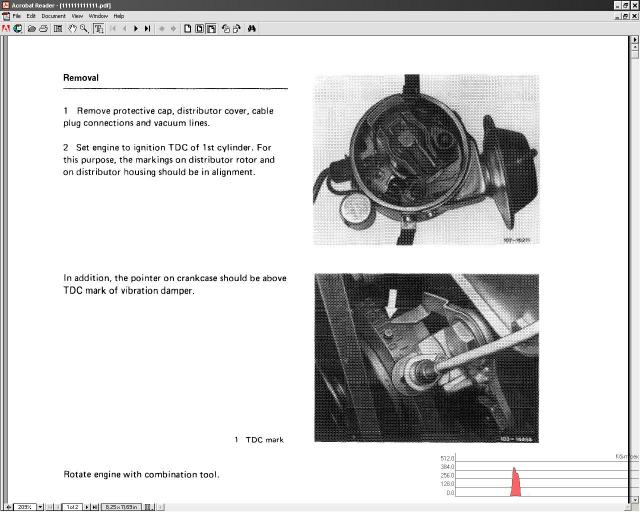
Task: Open the page layout dropdown in status bar
Action: click(x=148, y=507)
